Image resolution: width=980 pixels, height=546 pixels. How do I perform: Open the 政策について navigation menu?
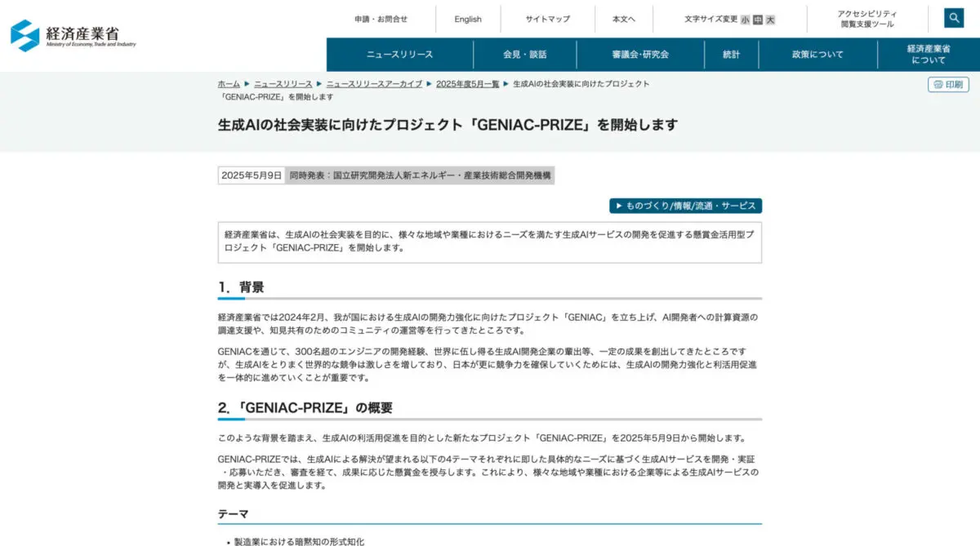coord(817,55)
